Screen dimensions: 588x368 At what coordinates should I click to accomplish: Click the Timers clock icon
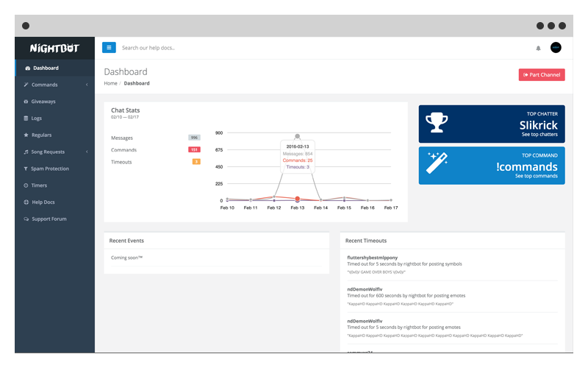[x=26, y=185]
